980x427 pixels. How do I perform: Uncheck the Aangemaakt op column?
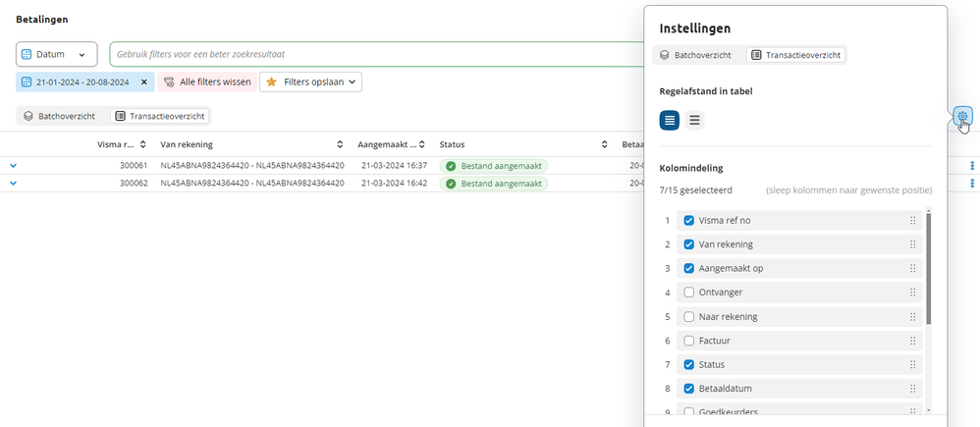pos(688,269)
